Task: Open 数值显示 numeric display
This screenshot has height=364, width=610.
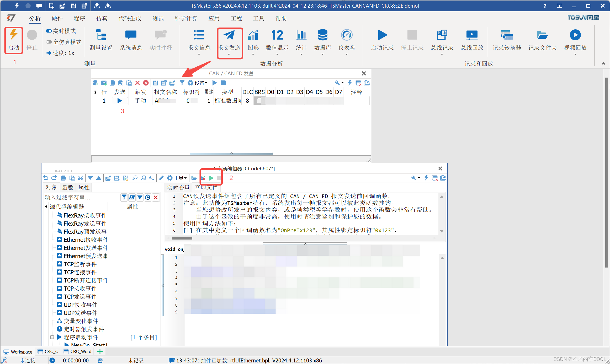Action: point(277,40)
